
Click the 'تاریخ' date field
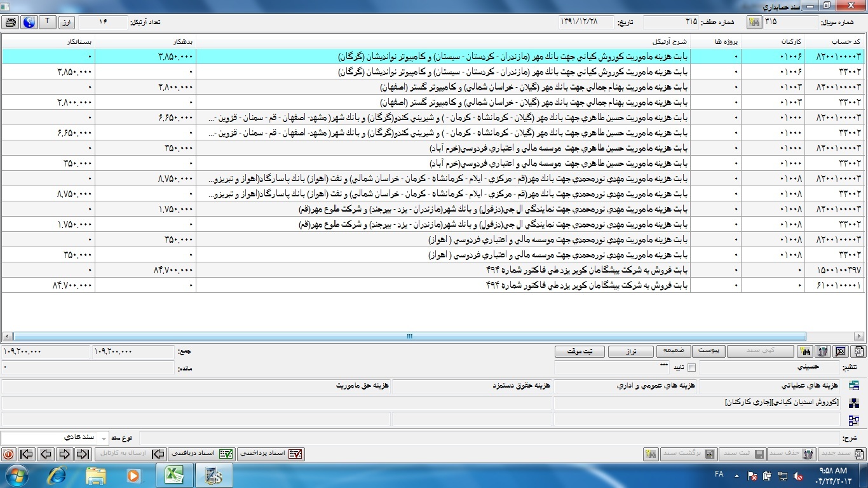[586, 22]
